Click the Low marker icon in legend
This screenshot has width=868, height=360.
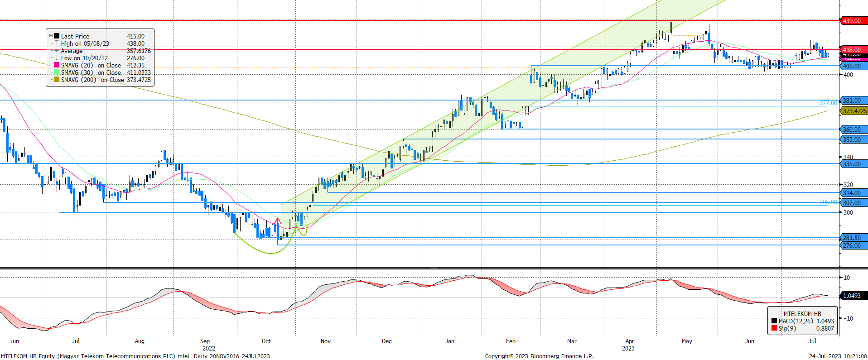coord(57,58)
